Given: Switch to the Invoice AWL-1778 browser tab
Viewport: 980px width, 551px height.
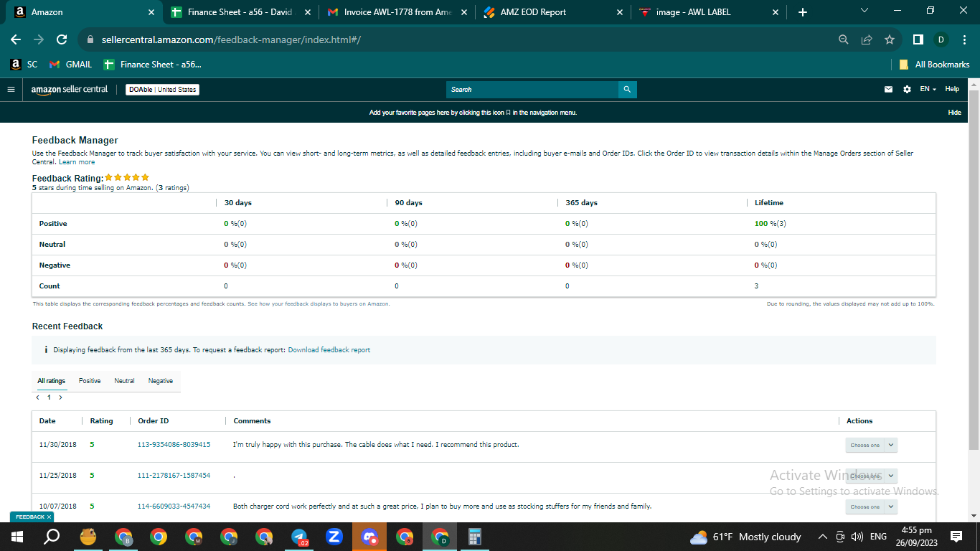Looking at the screenshot, I should [398, 12].
